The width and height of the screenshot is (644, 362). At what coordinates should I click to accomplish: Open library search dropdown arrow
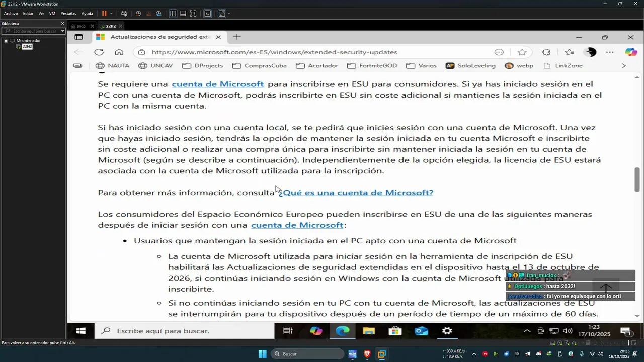[x=63, y=31]
